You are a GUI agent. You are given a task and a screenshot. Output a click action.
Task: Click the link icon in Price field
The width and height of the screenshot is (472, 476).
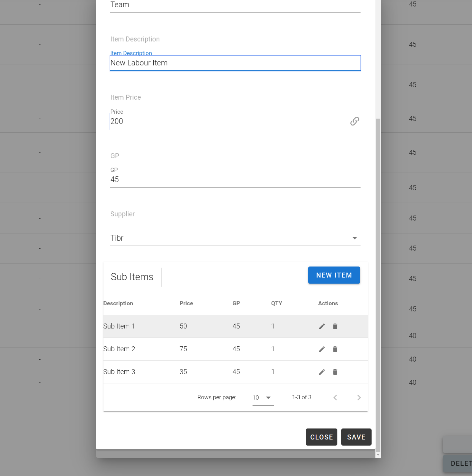click(x=354, y=121)
